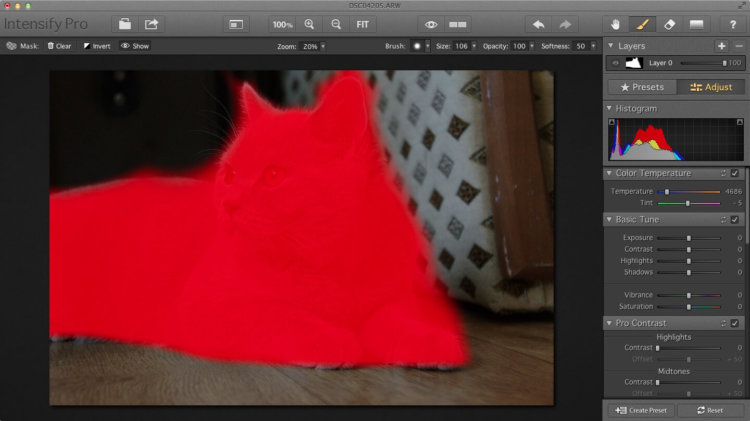The height and width of the screenshot is (421, 750).
Task: Select the Layer 0 mask thumbnail
Action: pos(634,63)
